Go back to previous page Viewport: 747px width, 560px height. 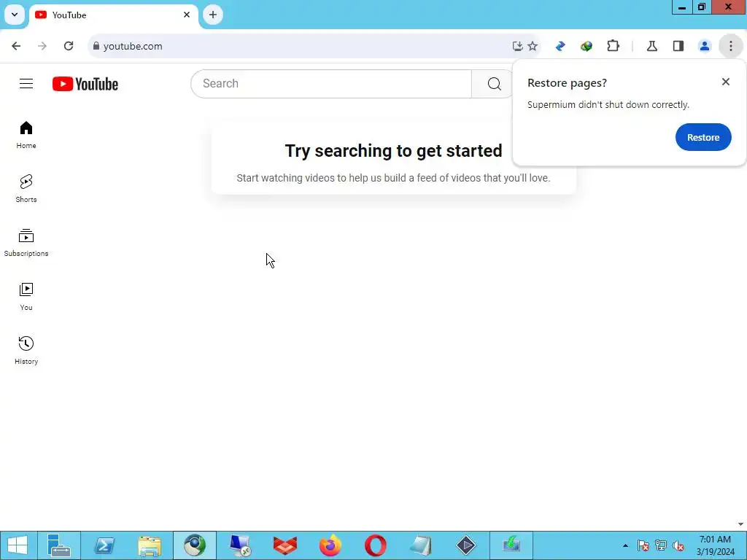(16, 46)
